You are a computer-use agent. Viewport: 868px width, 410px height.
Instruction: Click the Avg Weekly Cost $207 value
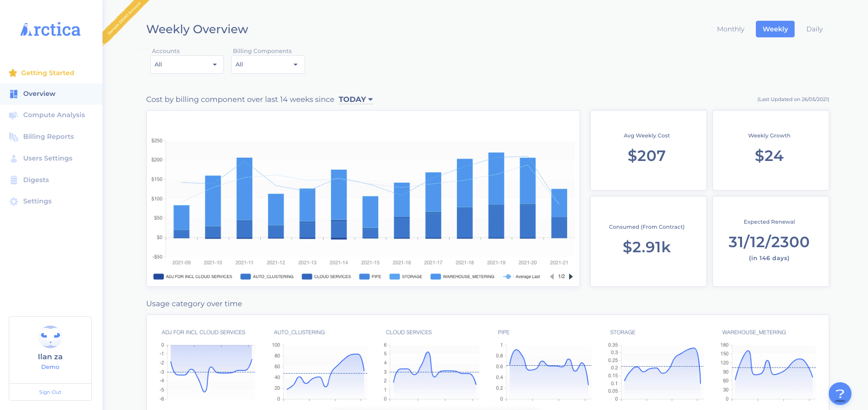pos(647,156)
